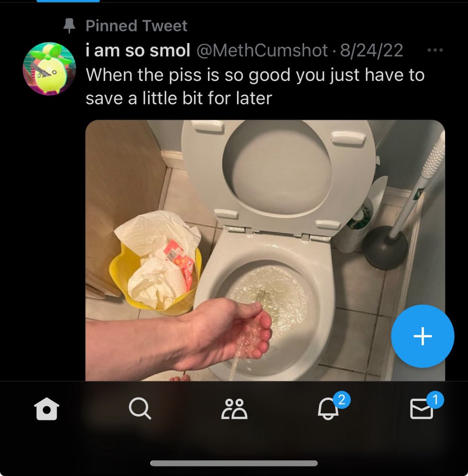This screenshot has width=468, height=476.
Task: Open the tweet's attached photo
Action: [265, 250]
